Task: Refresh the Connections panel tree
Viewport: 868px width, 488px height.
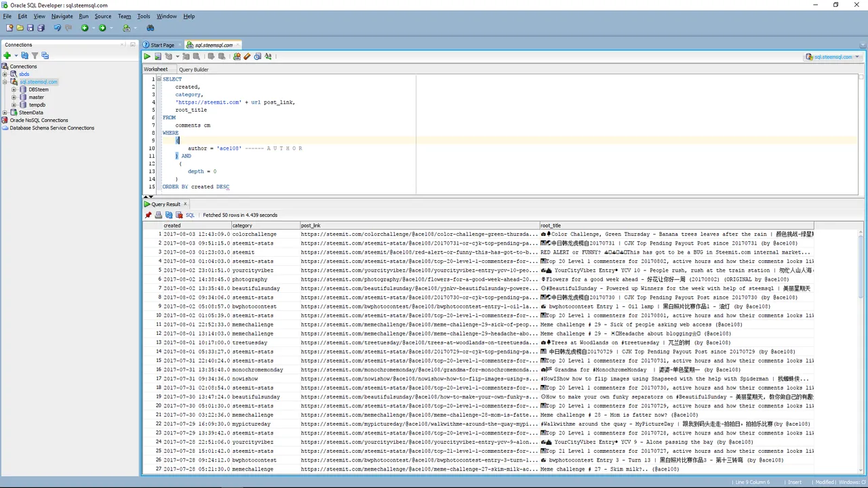Action: [x=24, y=56]
